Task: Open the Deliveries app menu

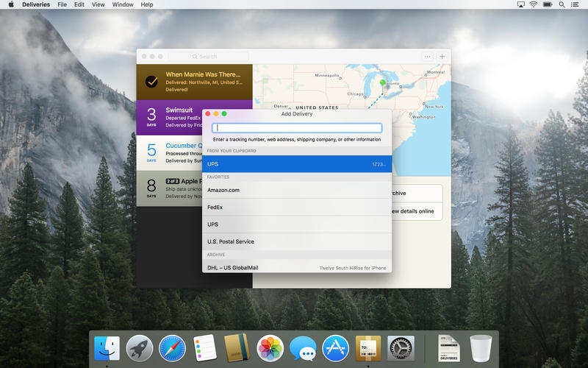Action: [x=36, y=4]
